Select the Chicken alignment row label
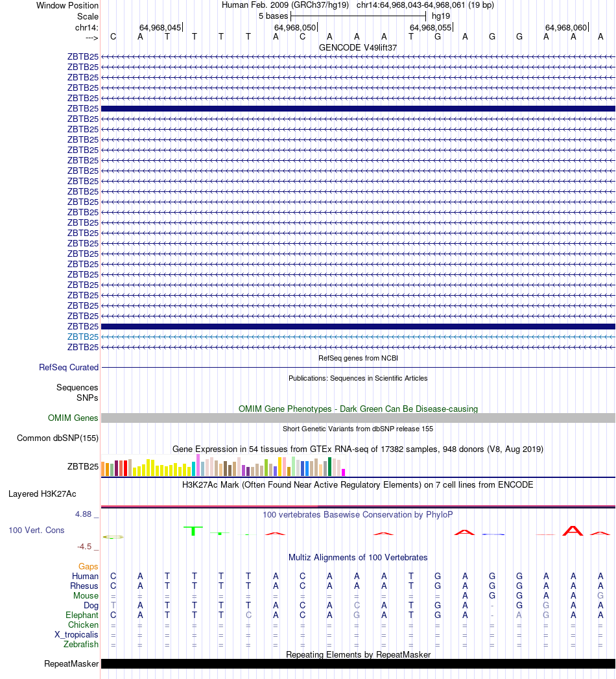Image resolution: width=616 pixels, height=679 pixels. (83, 625)
